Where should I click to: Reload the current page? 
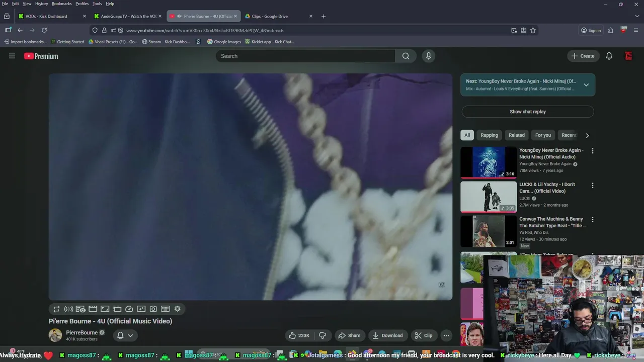coord(44,30)
